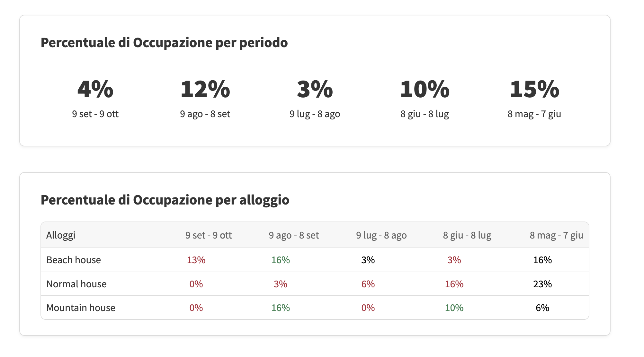This screenshot has width=644, height=357.
Task: Select Mountain house green 10% value
Action: point(454,308)
